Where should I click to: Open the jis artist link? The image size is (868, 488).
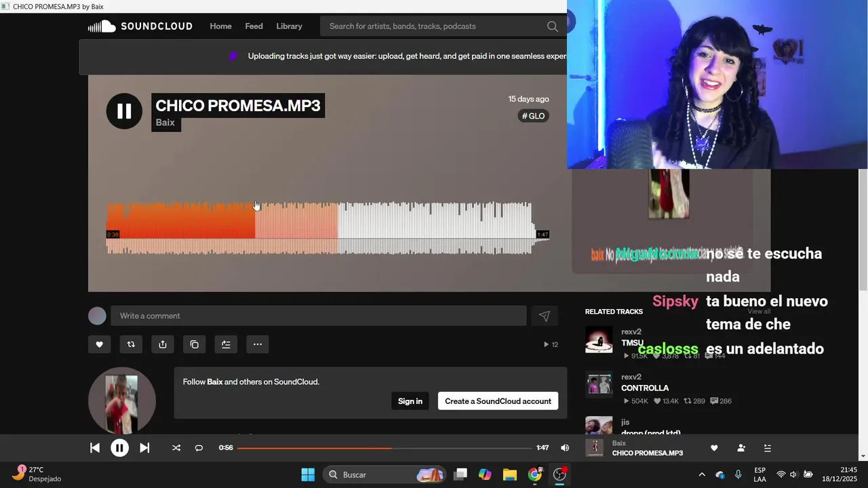625,422
